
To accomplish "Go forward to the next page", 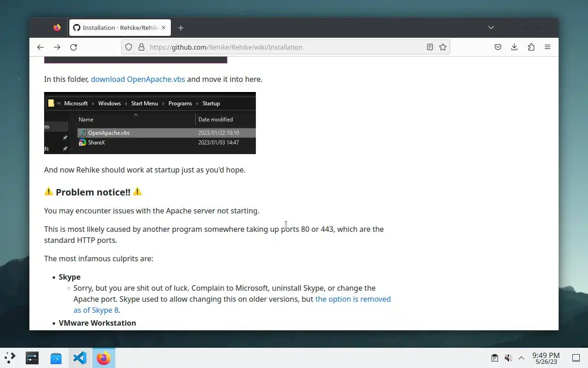I will point(57,47).
